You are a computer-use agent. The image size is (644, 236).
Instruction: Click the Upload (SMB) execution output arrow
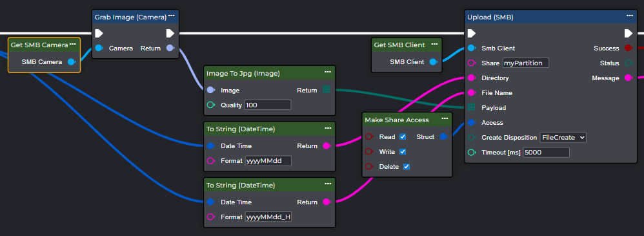pos(628,33)
